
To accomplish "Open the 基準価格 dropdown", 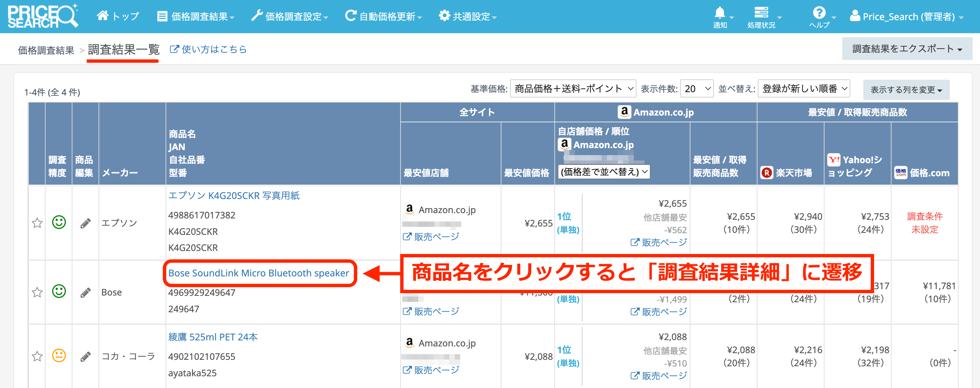I will [572, 89].
